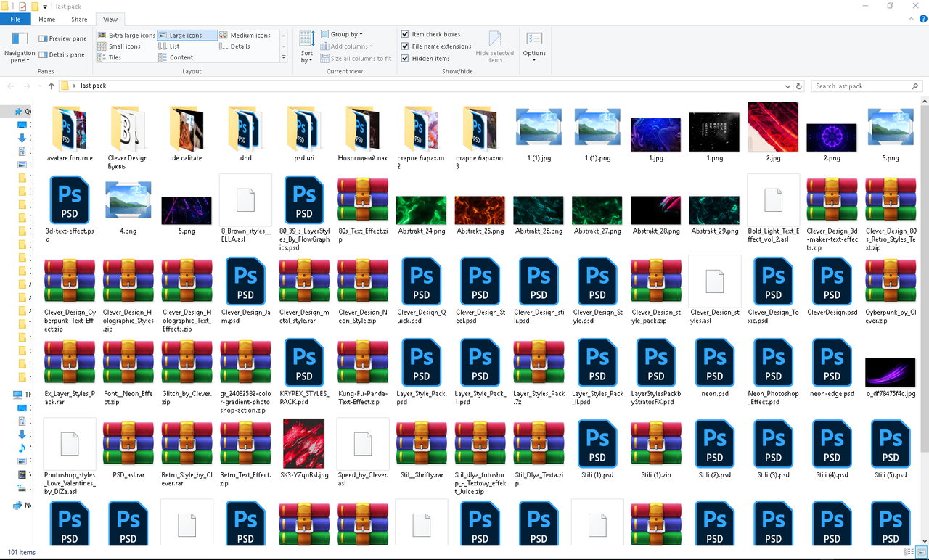929x560 pixels.
Task: Select the Speed_by_Clever.asl file
Action: click(x=363, y=453)
